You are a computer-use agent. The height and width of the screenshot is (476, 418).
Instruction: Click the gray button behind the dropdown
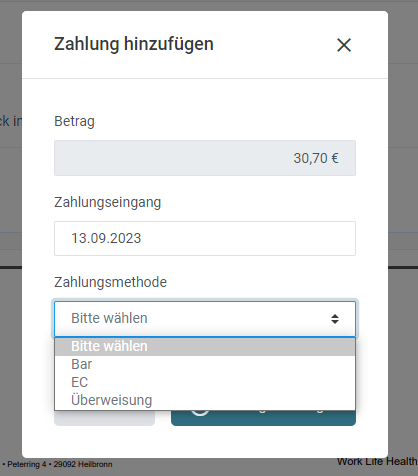coord(104,418)
